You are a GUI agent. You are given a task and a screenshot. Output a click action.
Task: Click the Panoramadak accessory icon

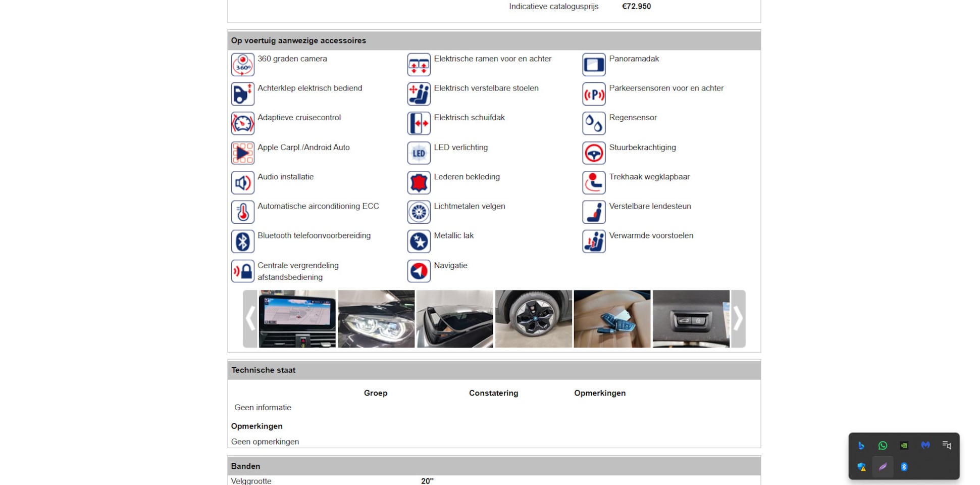(x=594, y=65)
